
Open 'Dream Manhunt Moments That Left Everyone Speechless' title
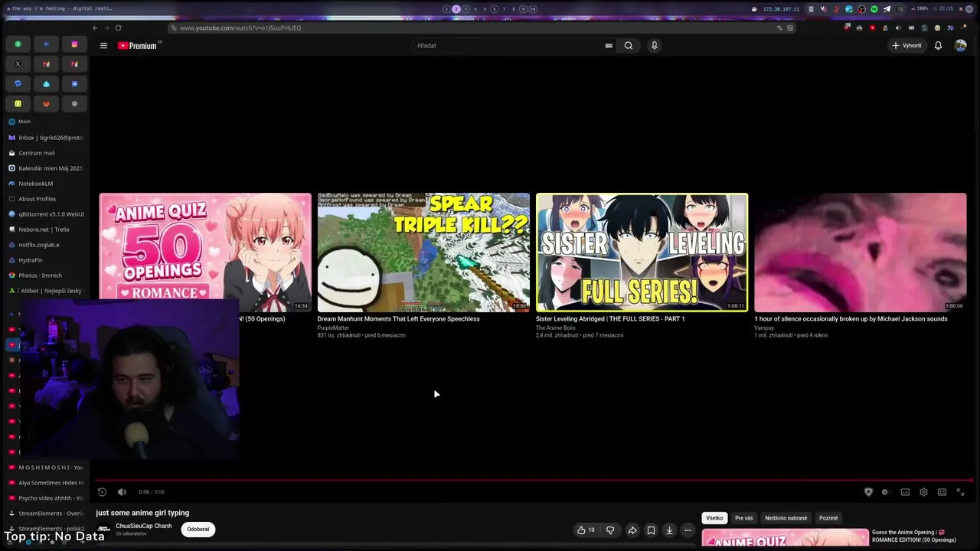click(399, 319)
